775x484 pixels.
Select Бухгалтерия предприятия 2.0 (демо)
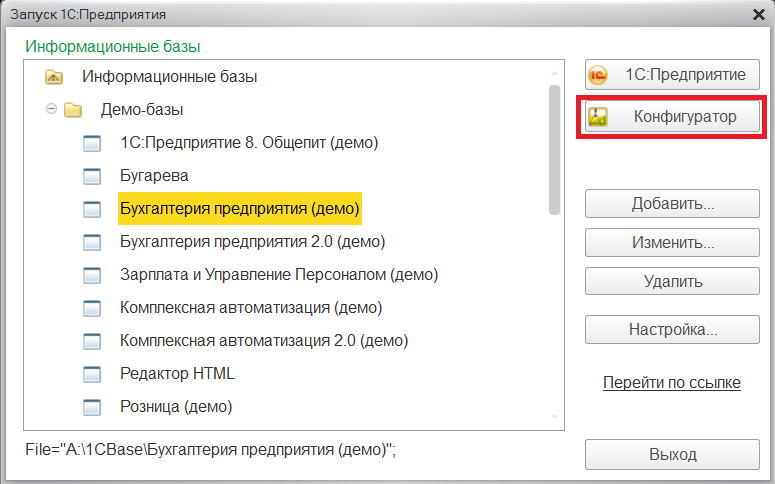click(252, 242)
